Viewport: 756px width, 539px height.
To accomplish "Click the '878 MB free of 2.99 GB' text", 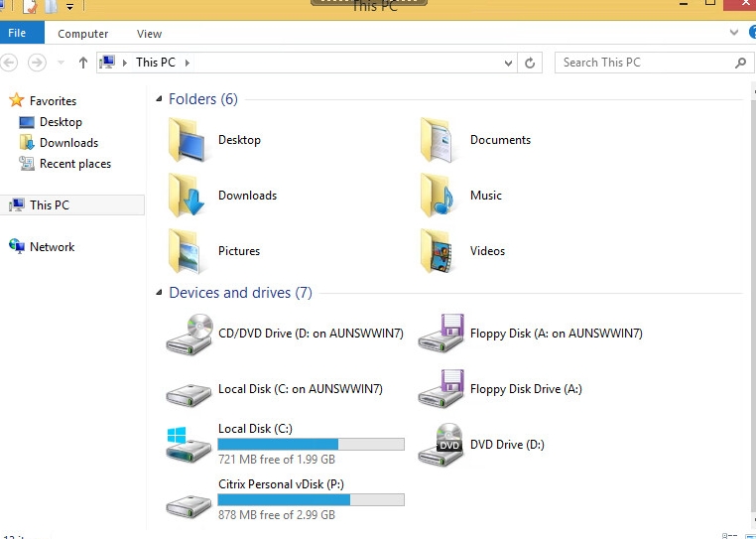I will pyautogui.click(x=276, y=515).
